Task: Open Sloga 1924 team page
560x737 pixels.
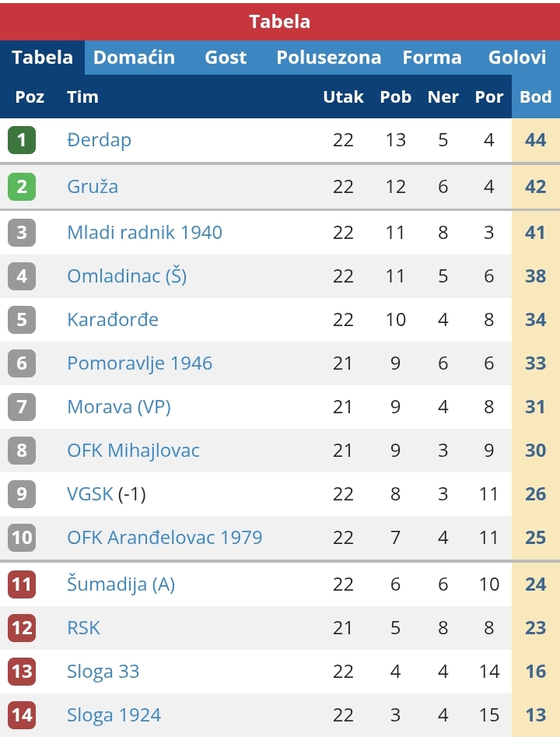Action: pos(114,715)
